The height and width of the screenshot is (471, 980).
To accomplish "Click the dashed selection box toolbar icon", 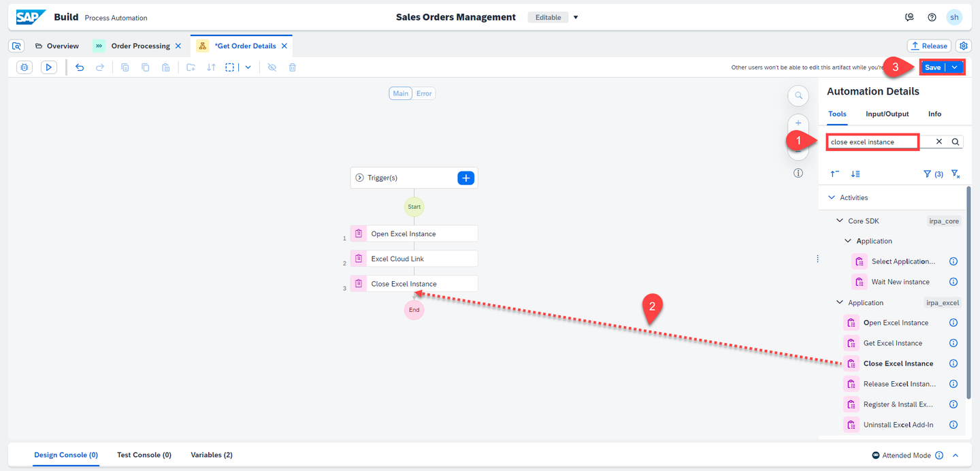I will (231, 67).
